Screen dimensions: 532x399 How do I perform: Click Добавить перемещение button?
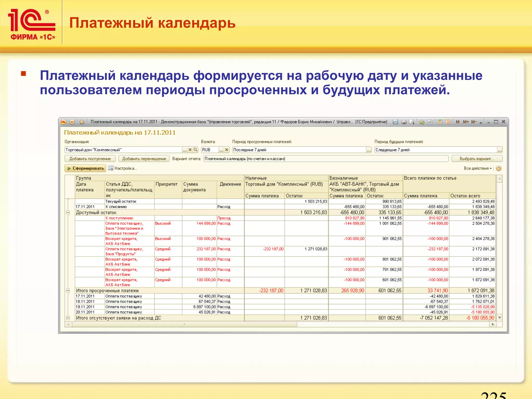click(x=144, y=159)
